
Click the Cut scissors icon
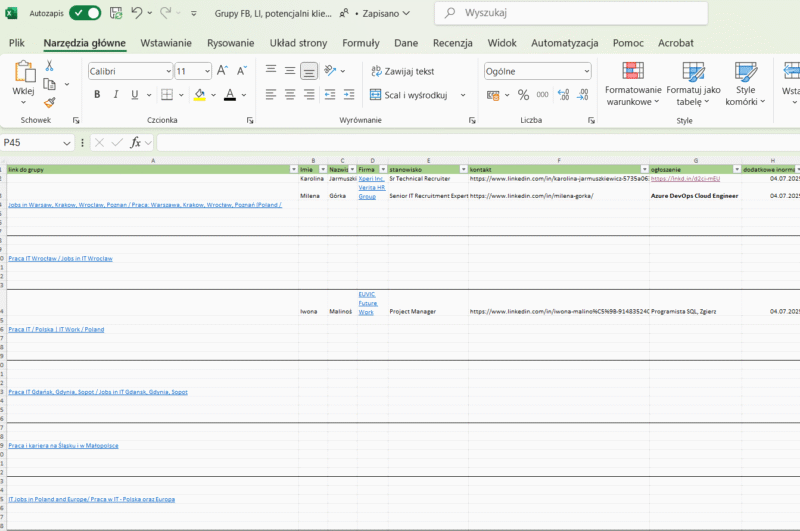[x=49, y=66]
